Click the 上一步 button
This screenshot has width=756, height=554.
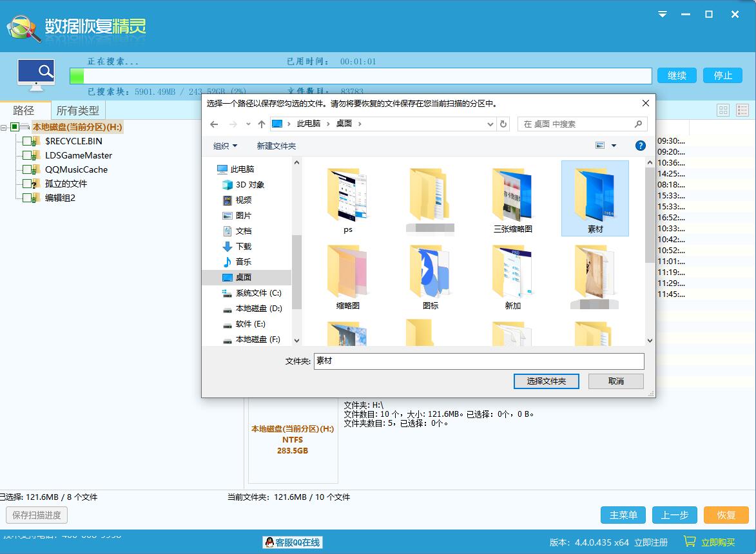click(675, 515)
